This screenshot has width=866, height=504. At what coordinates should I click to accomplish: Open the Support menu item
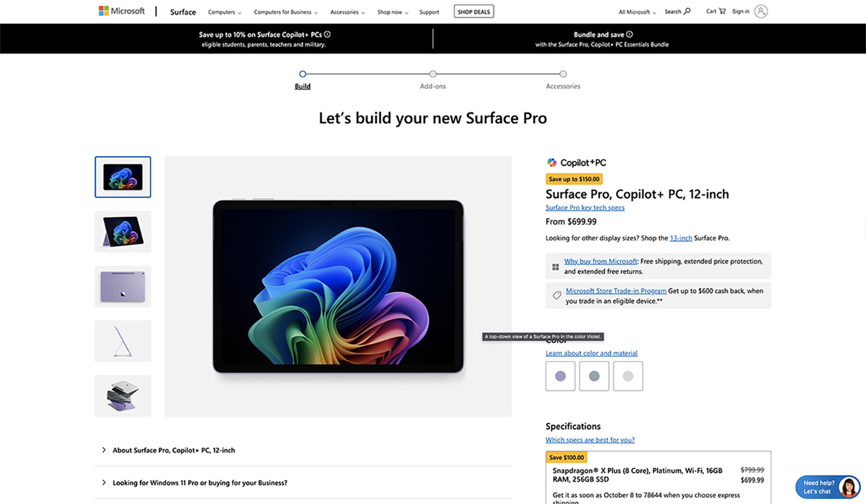(429, 12)
